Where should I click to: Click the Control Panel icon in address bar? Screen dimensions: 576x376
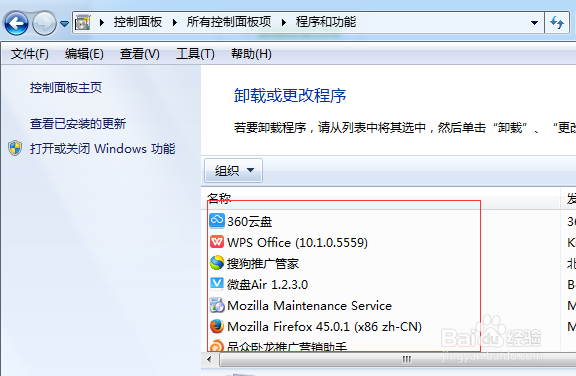coord(83,23)
